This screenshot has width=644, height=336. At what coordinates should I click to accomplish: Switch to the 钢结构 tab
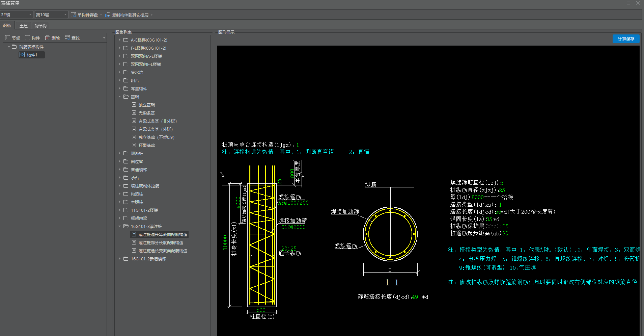click(40, 26)
